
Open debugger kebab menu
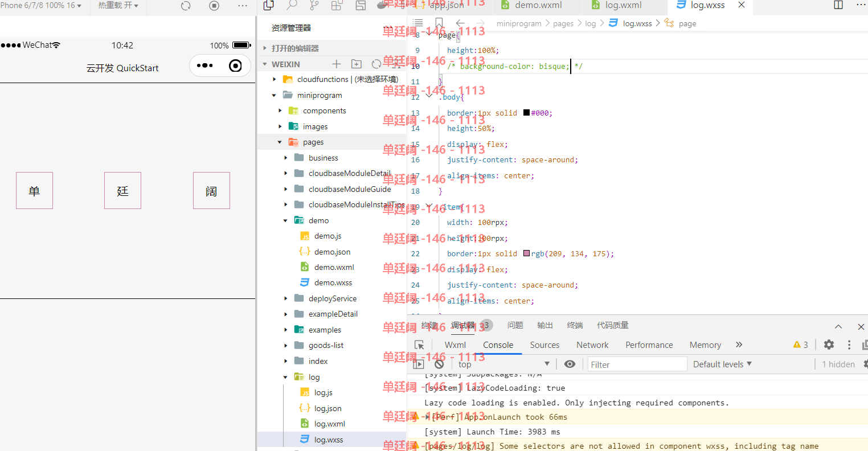point(849,345)
